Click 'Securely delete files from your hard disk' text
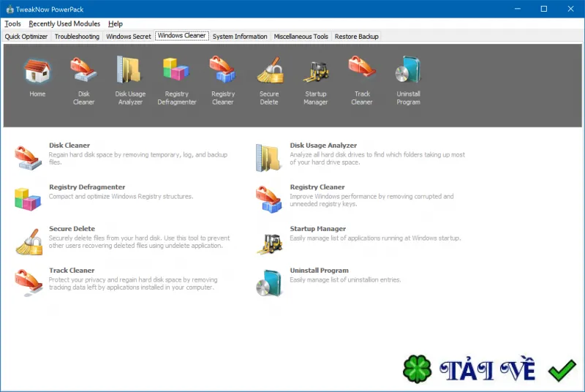This screenshot has height=392, width=585. [x=139, y=242]
